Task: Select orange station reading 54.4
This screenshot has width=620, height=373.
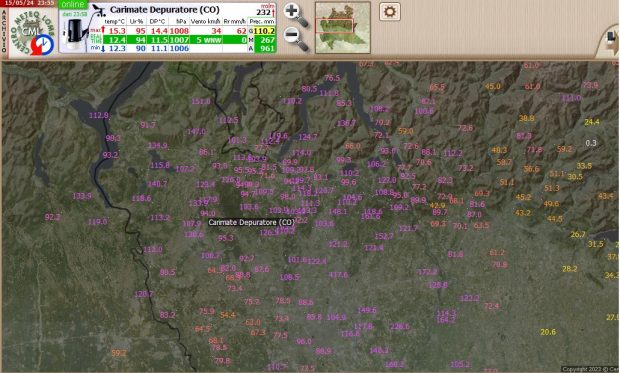Action: (228, 315)
